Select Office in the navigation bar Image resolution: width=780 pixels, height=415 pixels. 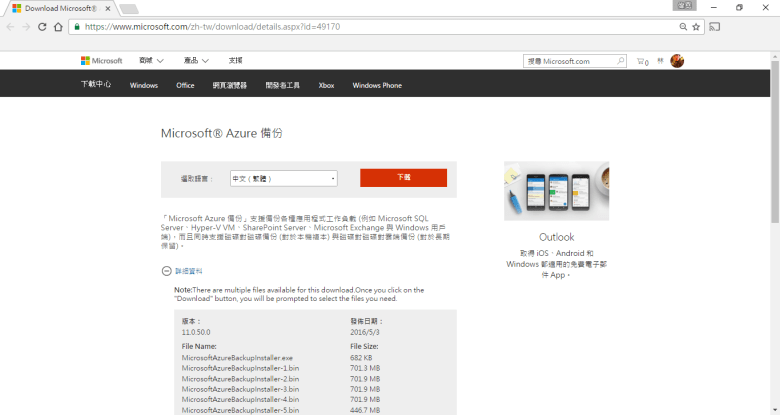tap(185, 85)
